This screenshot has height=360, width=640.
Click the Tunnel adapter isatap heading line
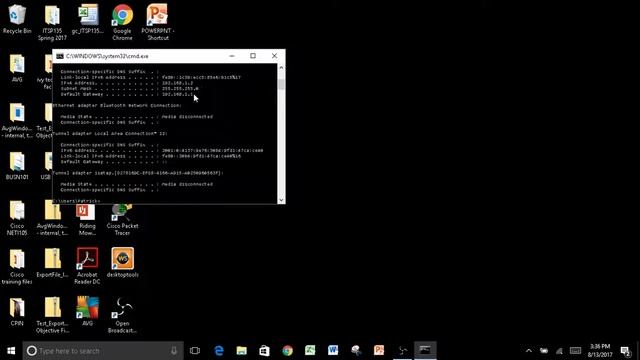tap(138, 173)
